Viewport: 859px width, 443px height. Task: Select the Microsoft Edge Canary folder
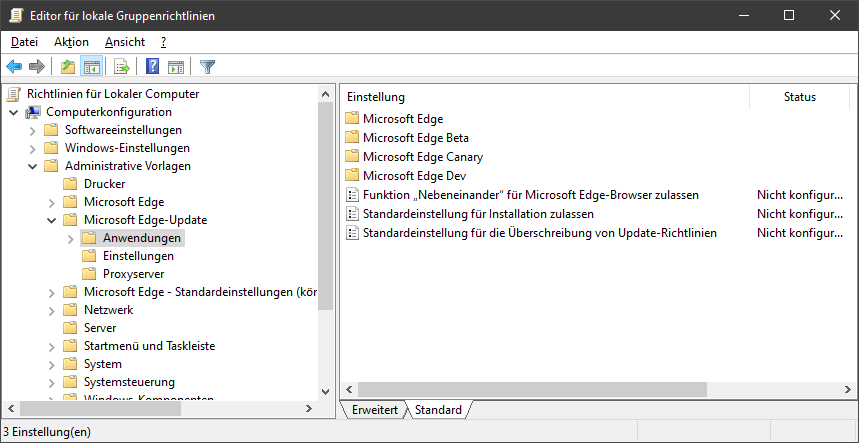(422, 157)
